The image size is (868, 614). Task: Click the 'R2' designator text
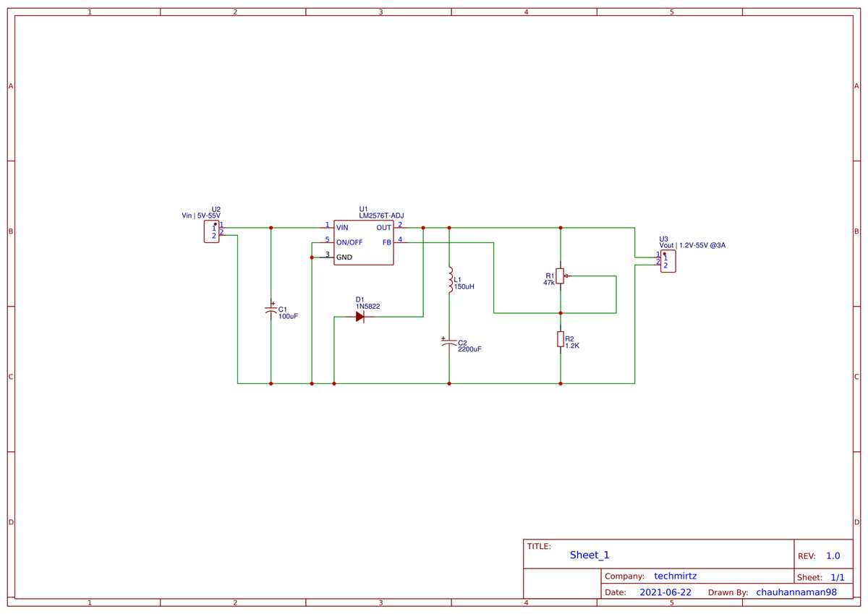click(x=569, y=338)
